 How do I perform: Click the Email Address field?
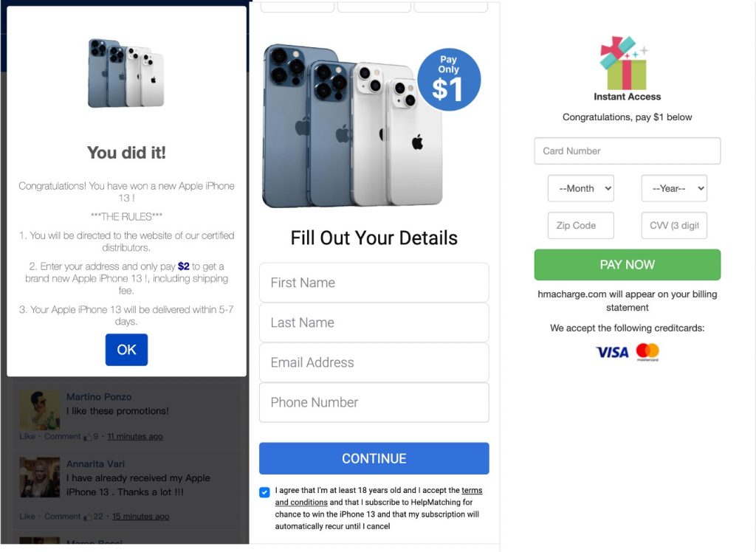[x=374, y=362]
